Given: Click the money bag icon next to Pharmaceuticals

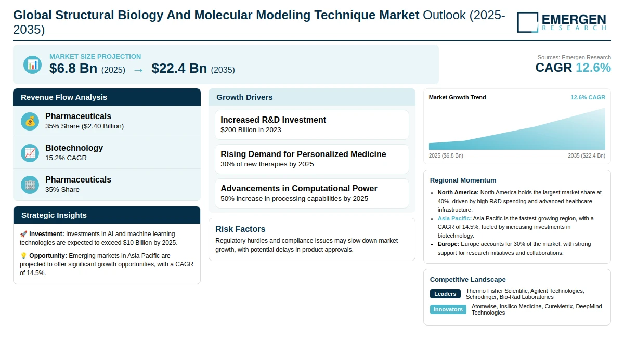Looking at the screenshot, I should pyautogui.click(x=30, y=121).
